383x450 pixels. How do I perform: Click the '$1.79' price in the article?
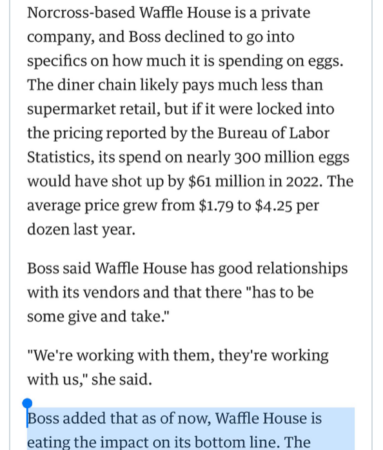[216, 206]
